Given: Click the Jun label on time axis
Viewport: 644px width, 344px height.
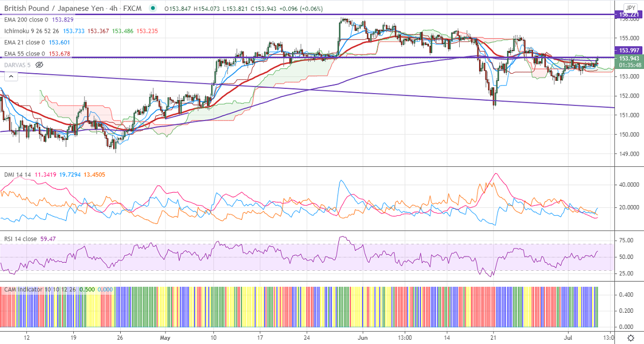Looking at the screenshot, I should point(363,338).
